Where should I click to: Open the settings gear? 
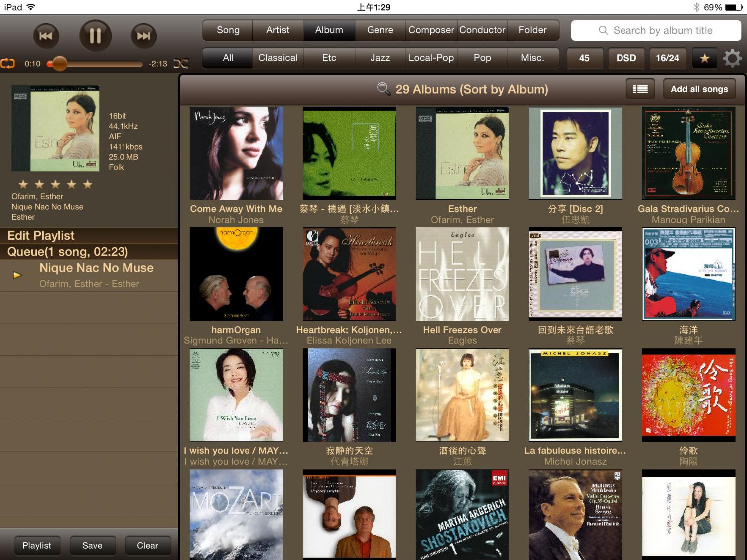pos(732,58)
